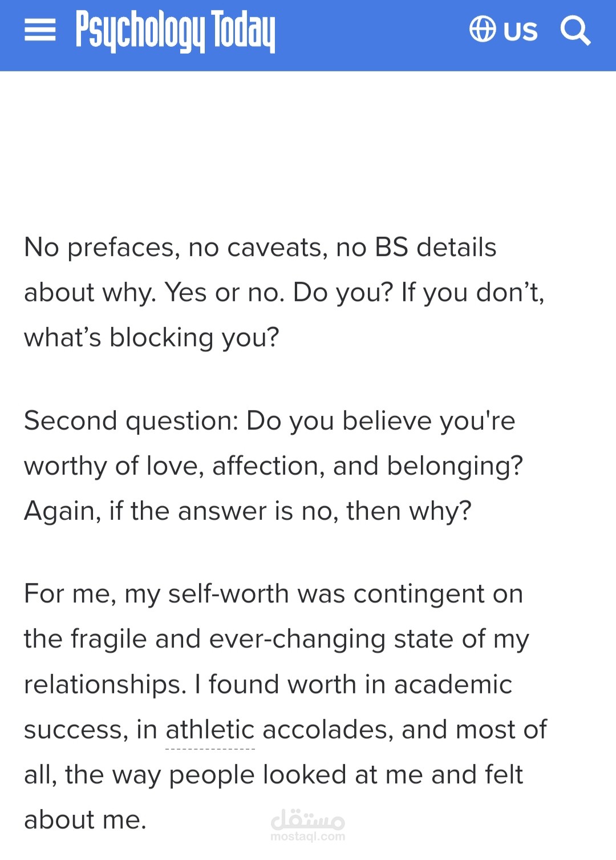Click the word "relationships."
The image size is (616, 860).
(x=105, y=685)
